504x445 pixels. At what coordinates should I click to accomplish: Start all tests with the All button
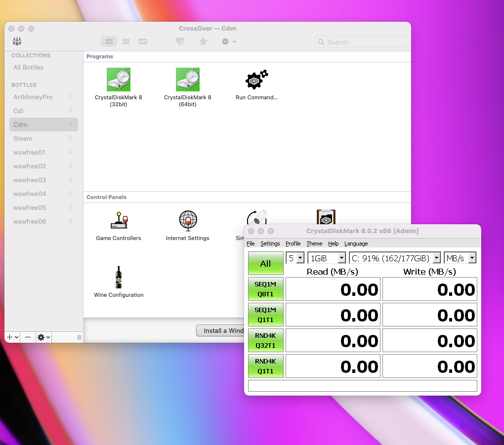pyautogui.click(x=265, y=263)
